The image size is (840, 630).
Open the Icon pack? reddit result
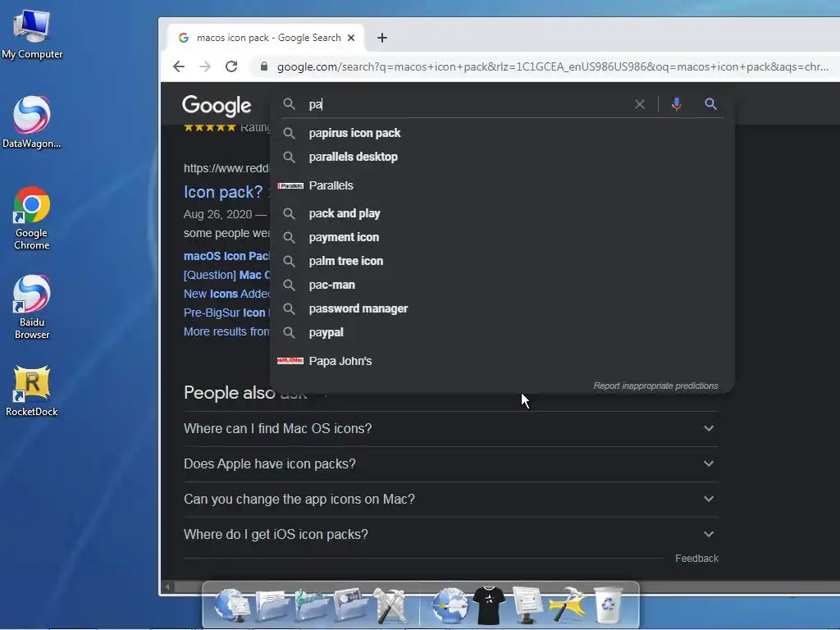click(x=223, y=192)
